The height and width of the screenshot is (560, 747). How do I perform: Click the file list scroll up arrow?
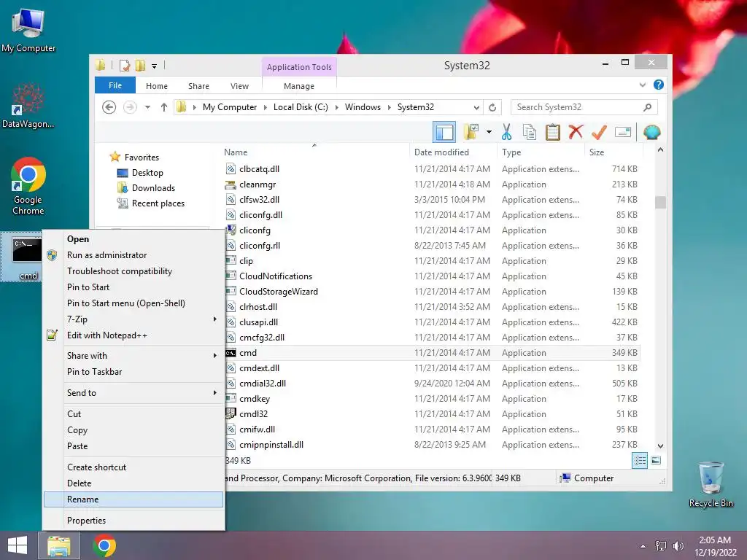[x=660, y=149]
